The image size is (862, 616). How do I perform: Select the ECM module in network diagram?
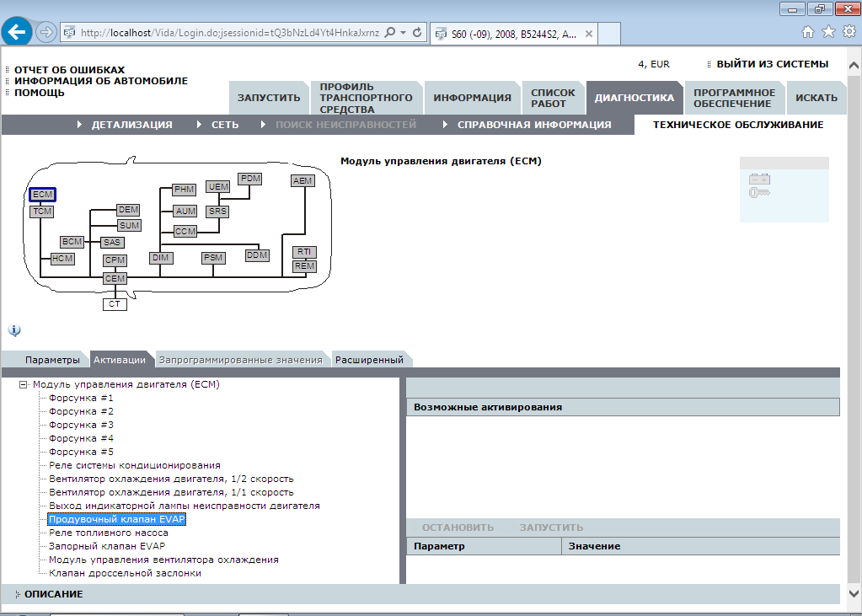point(42,195)
